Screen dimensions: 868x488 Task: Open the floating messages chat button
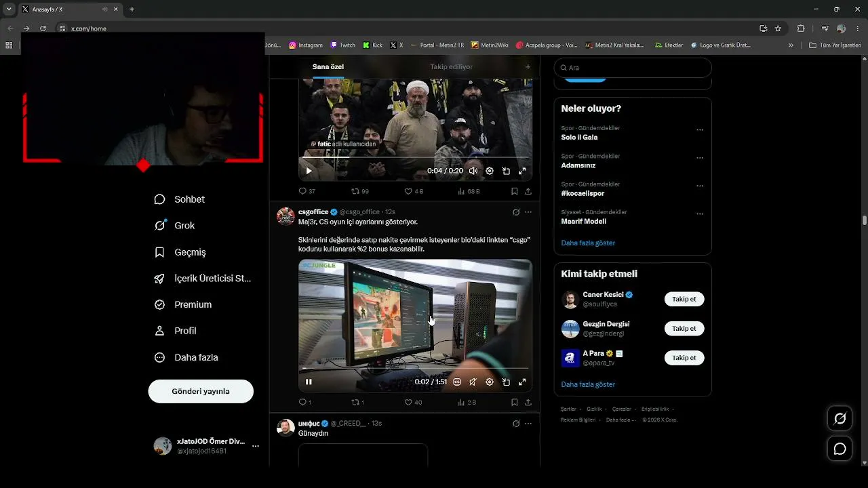(x=840, y=449)
